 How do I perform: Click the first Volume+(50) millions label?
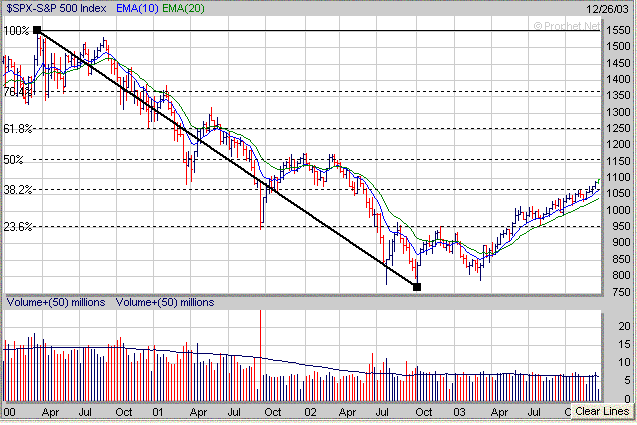coord(57,301)
